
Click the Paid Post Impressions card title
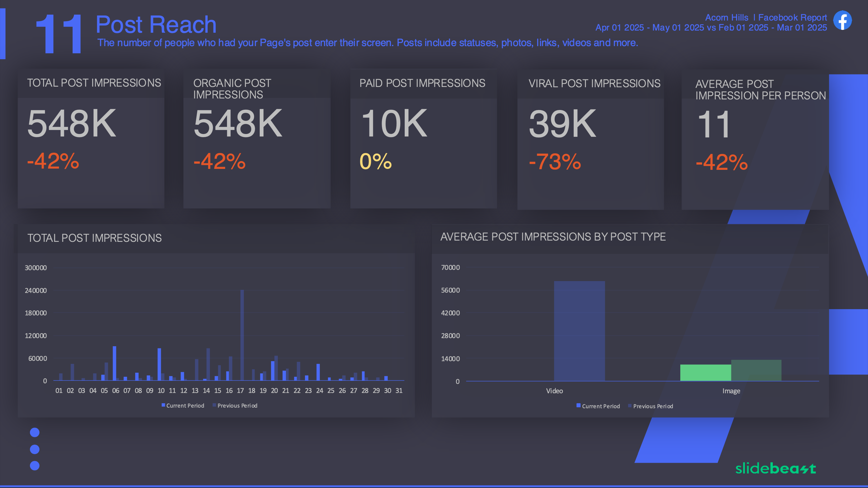click(x=422, y=83)
